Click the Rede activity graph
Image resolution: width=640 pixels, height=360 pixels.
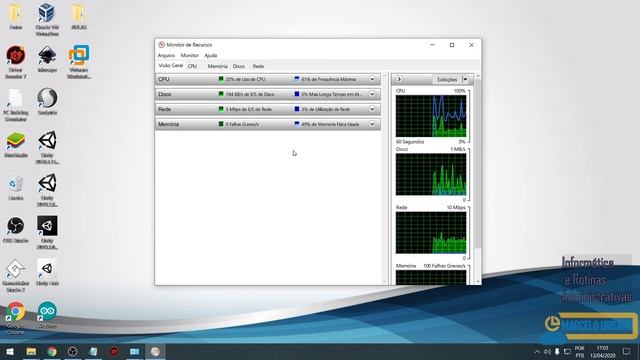point(431,233)
